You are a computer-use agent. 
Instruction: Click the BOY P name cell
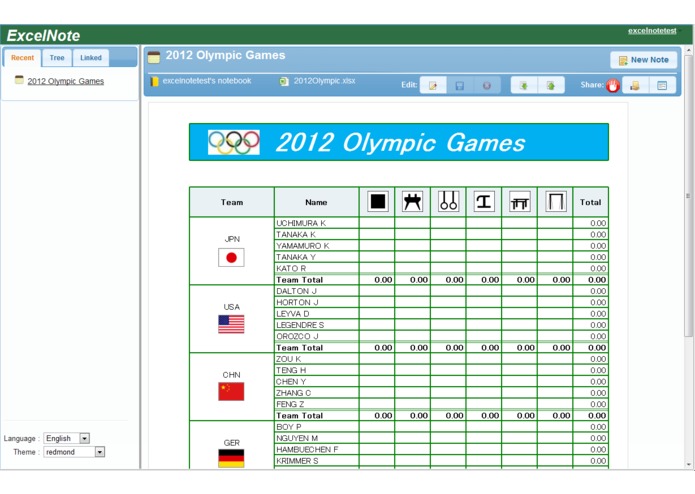tap(316, 427)
